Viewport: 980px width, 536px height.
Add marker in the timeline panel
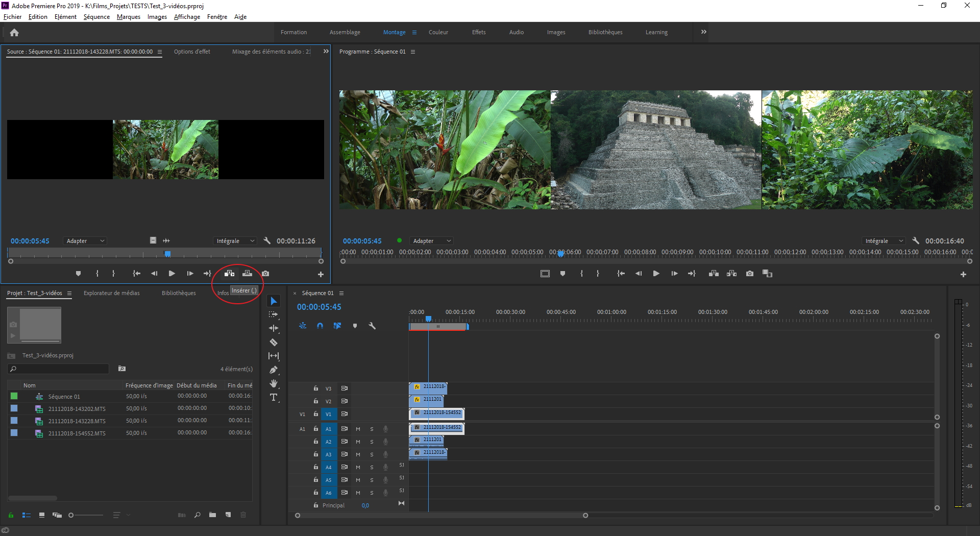355,326
